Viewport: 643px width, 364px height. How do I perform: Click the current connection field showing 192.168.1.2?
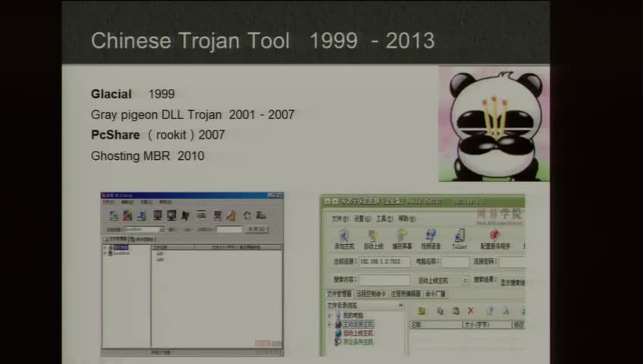pyautogui.click(x=384, y=262)
